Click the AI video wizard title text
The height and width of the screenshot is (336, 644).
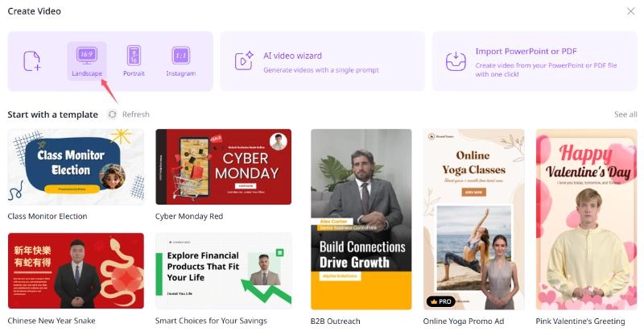point(292,56)
